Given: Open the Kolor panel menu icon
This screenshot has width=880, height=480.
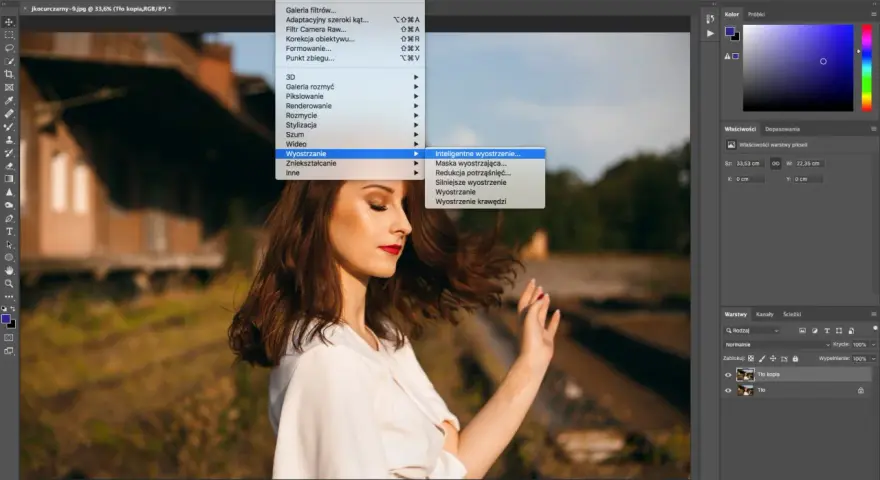Looking at the screenshot, I should pyautogui.click(x=873, y=14).
